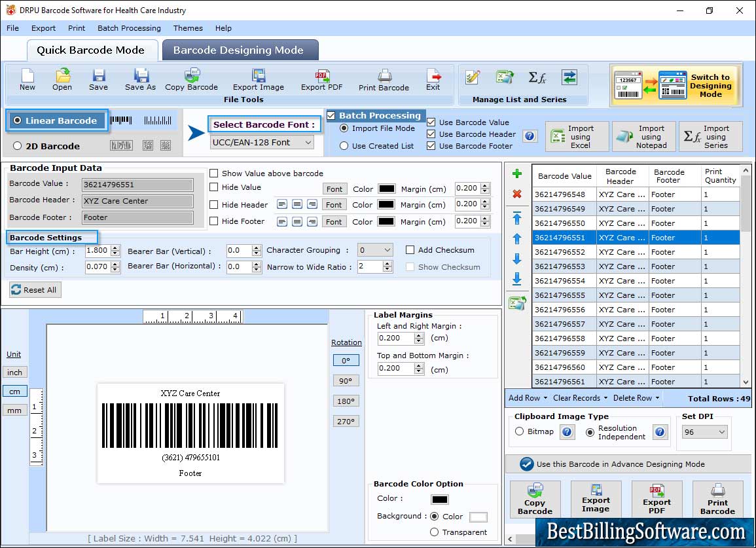The width and height of the screenshot is (756, 548).
Task: Select the Use Created List option
Action: click(x=344, y=146)
